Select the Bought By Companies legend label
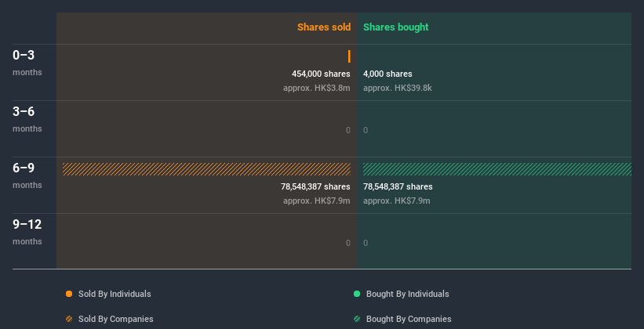644x329 pixels. pyautogui.click(x=409, y=319)
